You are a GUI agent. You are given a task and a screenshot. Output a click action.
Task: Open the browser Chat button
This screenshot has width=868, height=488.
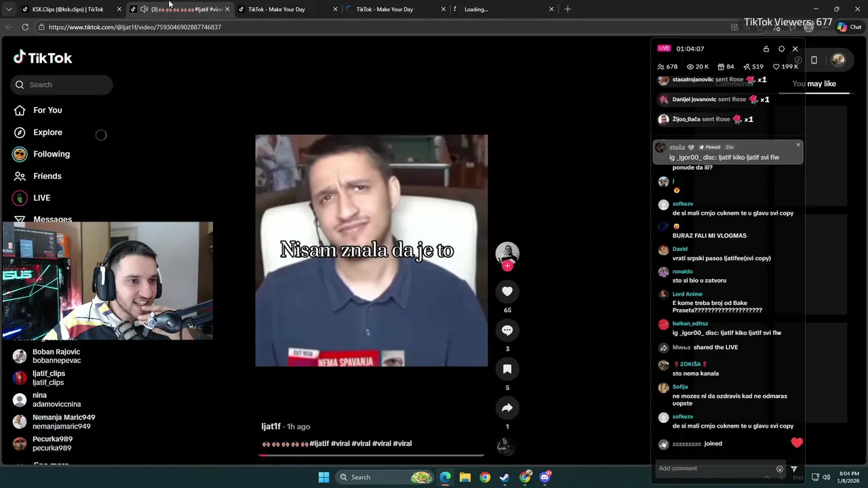pyautogui.click(x=850, y=27)
